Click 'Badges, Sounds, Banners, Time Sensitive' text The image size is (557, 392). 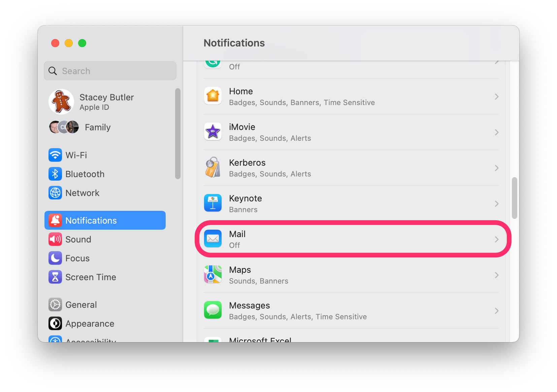coord(302,102)
